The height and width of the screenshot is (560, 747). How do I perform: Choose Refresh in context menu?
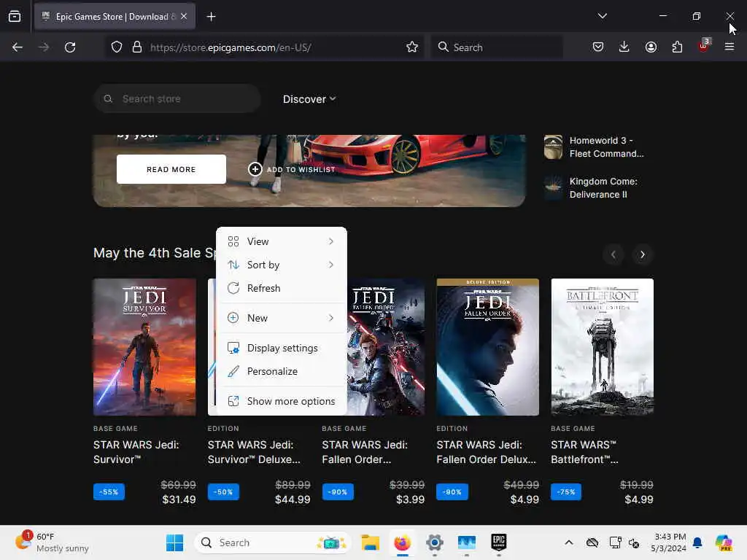[281, 288]
